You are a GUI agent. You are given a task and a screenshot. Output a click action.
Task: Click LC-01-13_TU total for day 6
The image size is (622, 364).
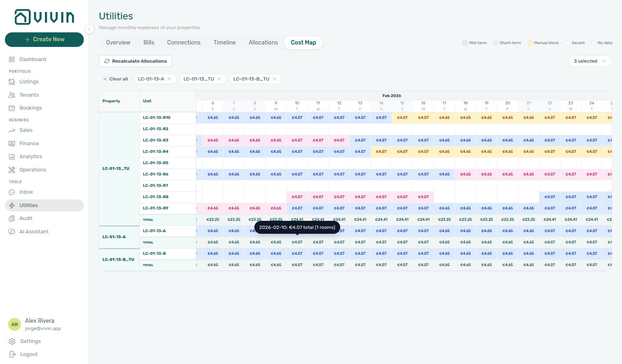click(x=213, y=220)
